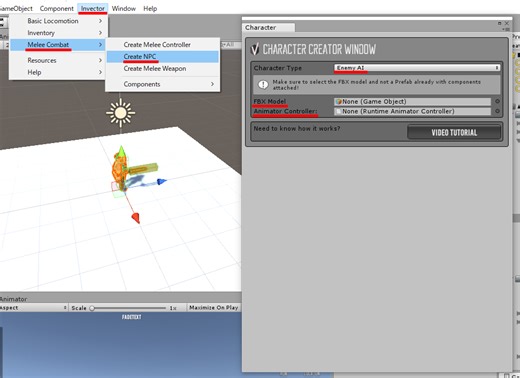
Task: Expand the Inventory submenu
Action: pos(57,33)
